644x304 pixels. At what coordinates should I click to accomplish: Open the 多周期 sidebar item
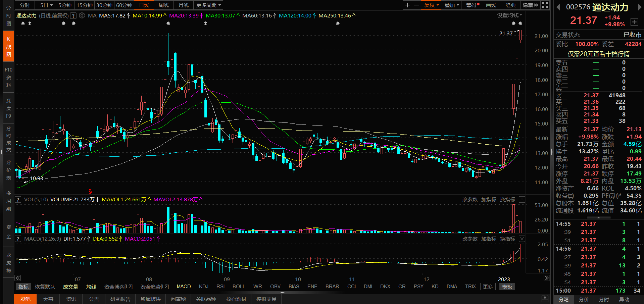tap(8, 201)
